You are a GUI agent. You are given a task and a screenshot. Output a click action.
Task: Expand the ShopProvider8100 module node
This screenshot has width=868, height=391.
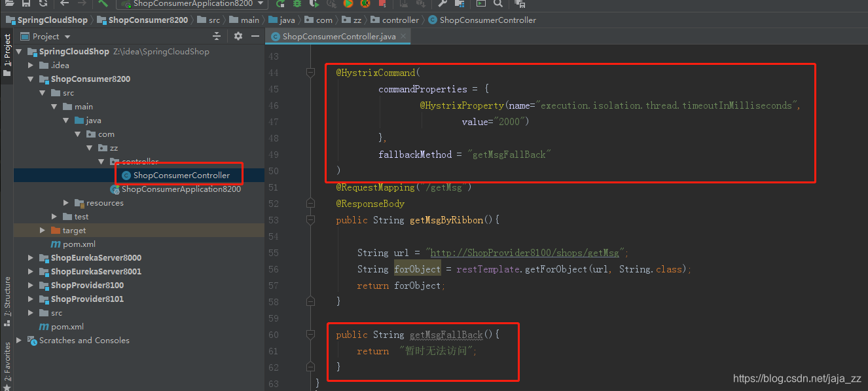(x=30, y=285)
